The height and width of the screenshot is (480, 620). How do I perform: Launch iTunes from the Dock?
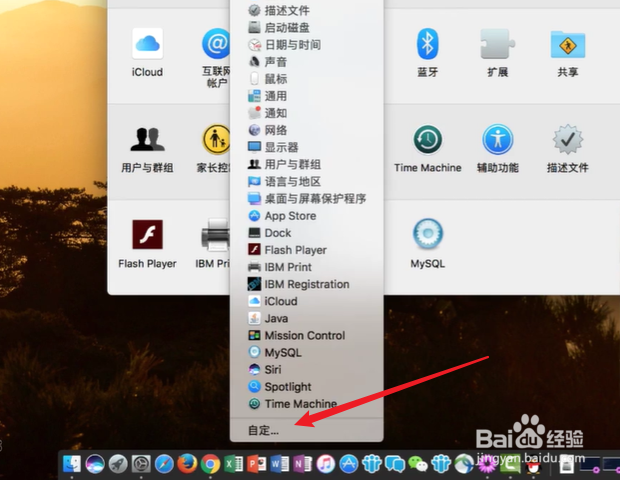click(326, 464)
